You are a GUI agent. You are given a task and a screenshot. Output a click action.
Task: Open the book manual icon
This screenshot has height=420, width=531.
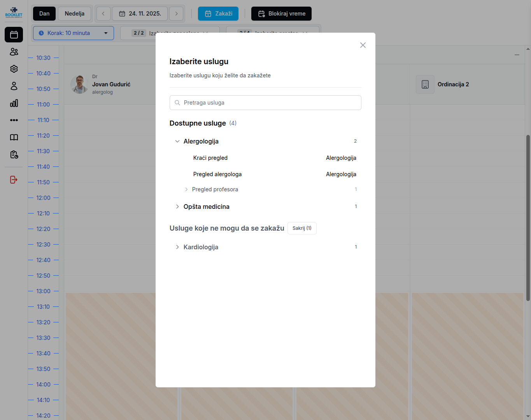click(x=14, y=137)
